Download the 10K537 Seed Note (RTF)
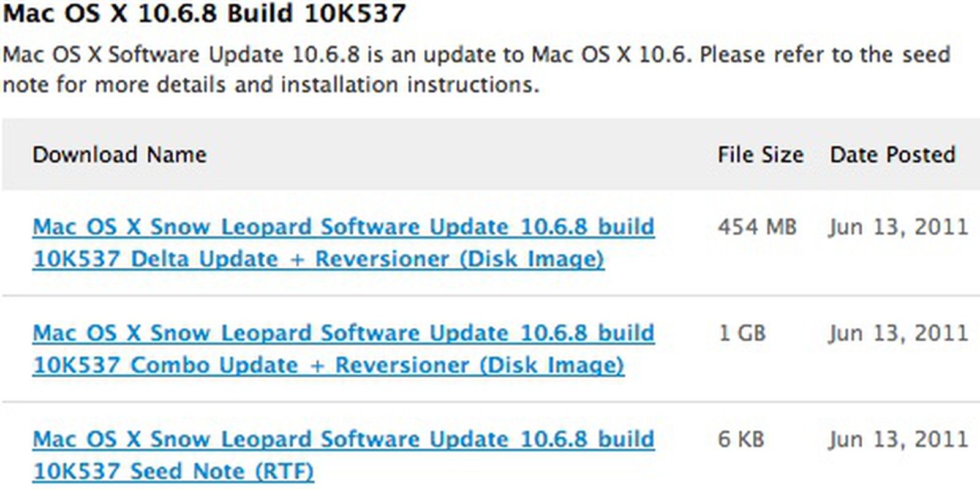 tap(343, 439)
